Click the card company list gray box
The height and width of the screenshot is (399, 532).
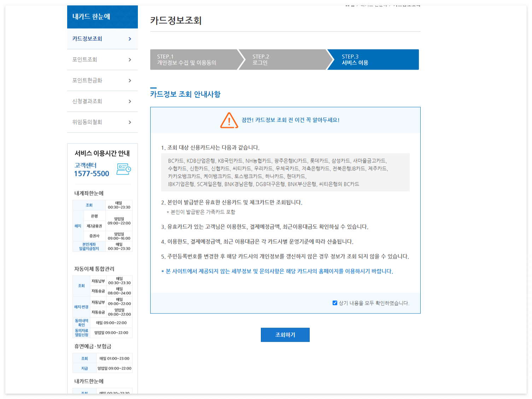click(285, 172)
